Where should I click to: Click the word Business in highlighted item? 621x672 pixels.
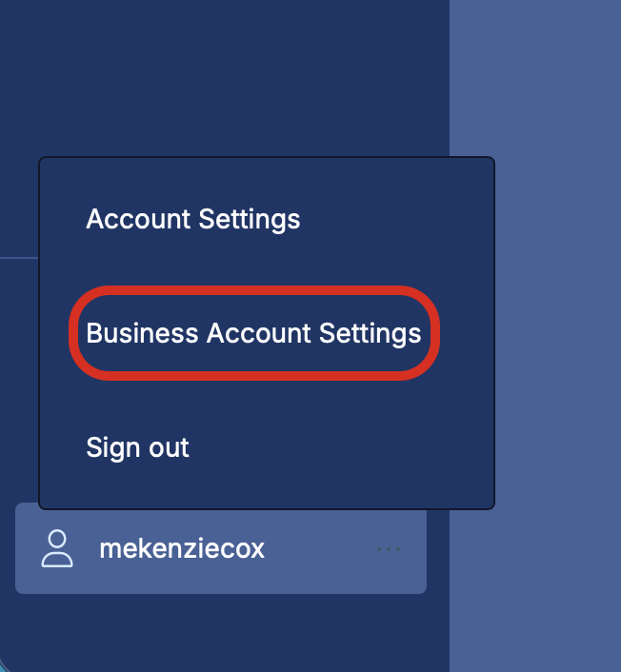click(142, 333)
